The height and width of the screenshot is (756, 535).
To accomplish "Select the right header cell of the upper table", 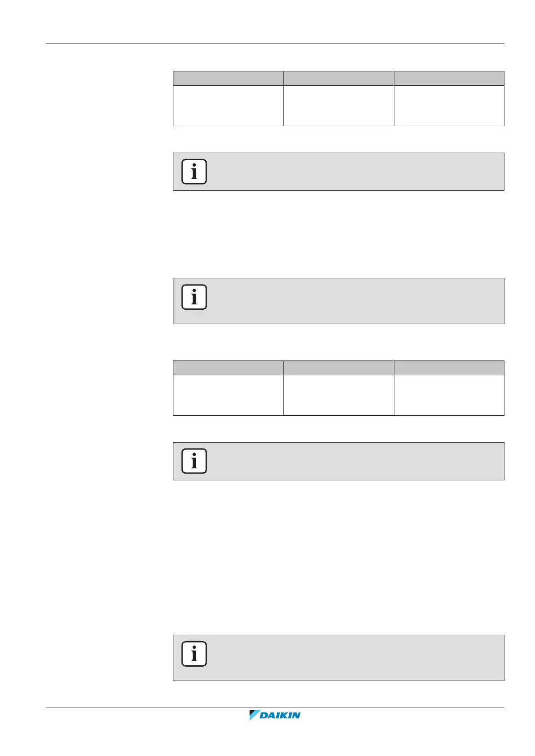I will click(449, 78).
